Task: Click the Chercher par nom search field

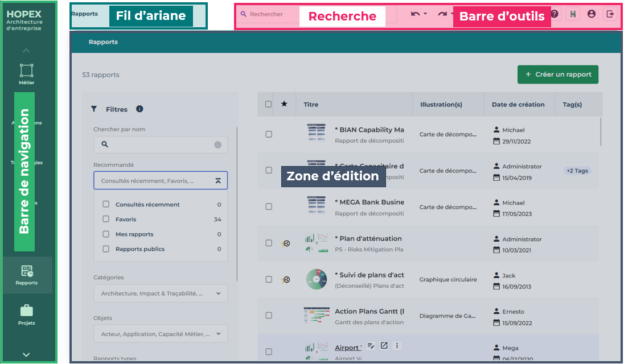Action: pyautogui.click(x=160, y=144)
